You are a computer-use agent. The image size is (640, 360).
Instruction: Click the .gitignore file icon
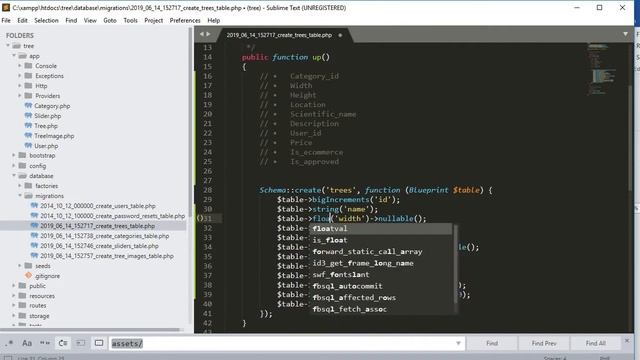pyautogui.click(x=28, y=276)
